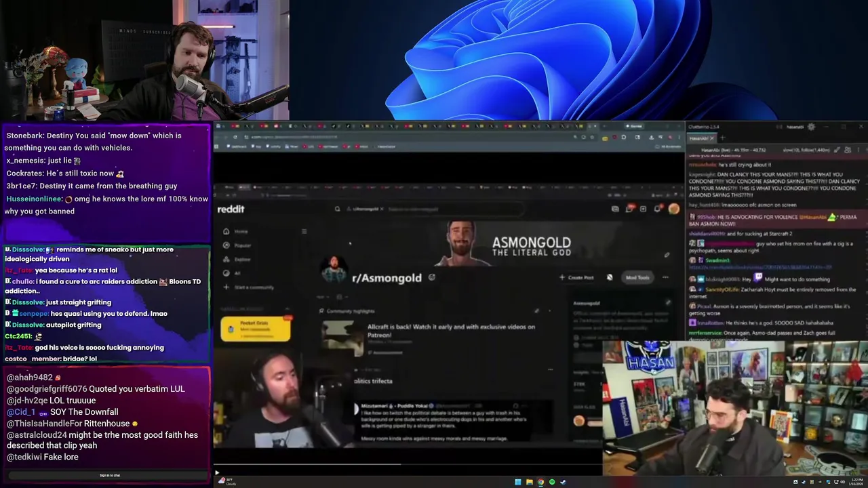Image resolution: width=868 pixels, height=488 pixels.
Task: Open Windows Start button
Action: [517, 482]
